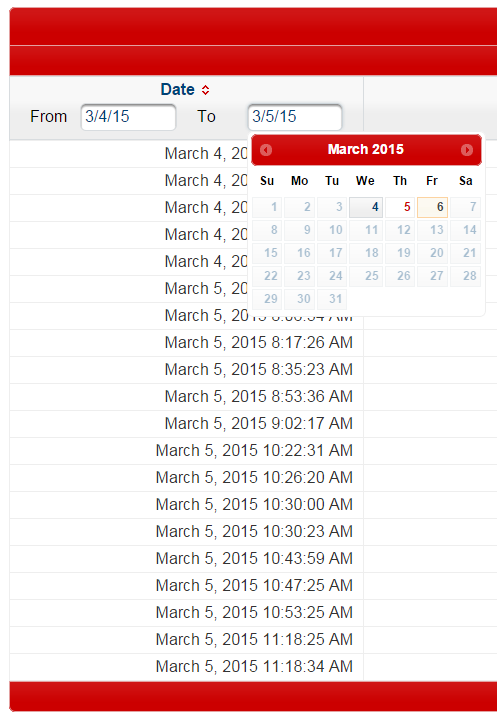The image size is (497, 713).
Task: Select row March 5, 2015 10:43:59 AM
Action: (x=254, y=558)
